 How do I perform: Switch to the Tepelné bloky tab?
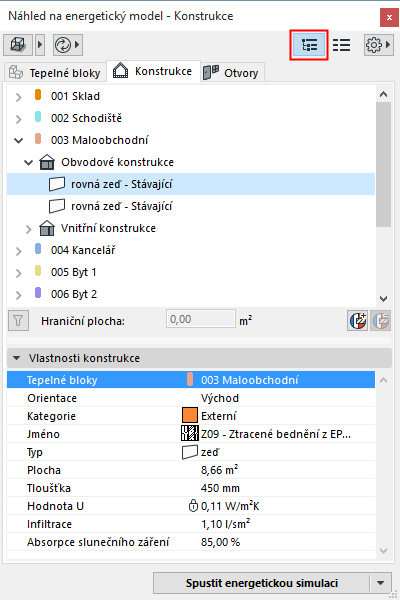[55, 72]
